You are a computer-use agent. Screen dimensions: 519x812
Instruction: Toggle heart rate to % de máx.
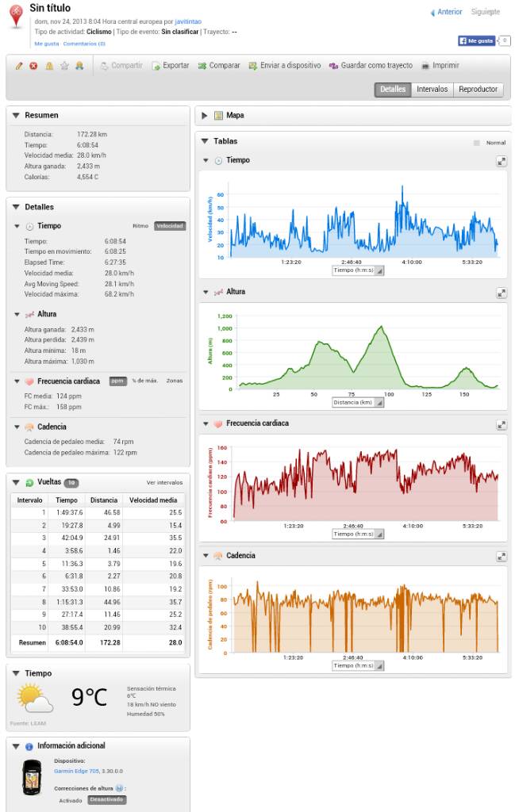point(143,381)
